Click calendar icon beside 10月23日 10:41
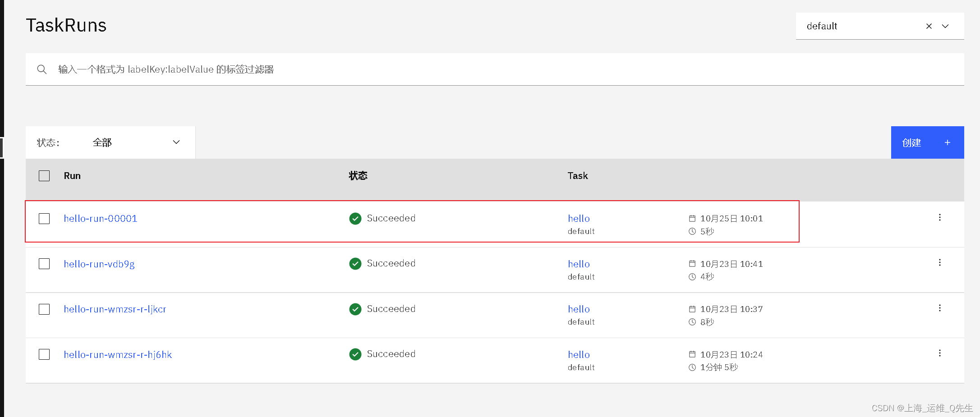Viewport: 980px width, 417px height. (692, 264)
